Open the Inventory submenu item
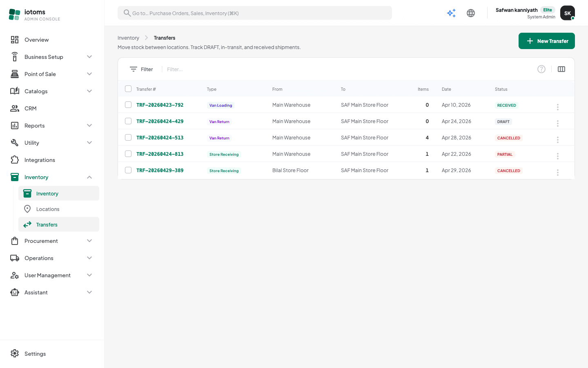The height and width of the screenshot is (368, 588). click(59, 193)
